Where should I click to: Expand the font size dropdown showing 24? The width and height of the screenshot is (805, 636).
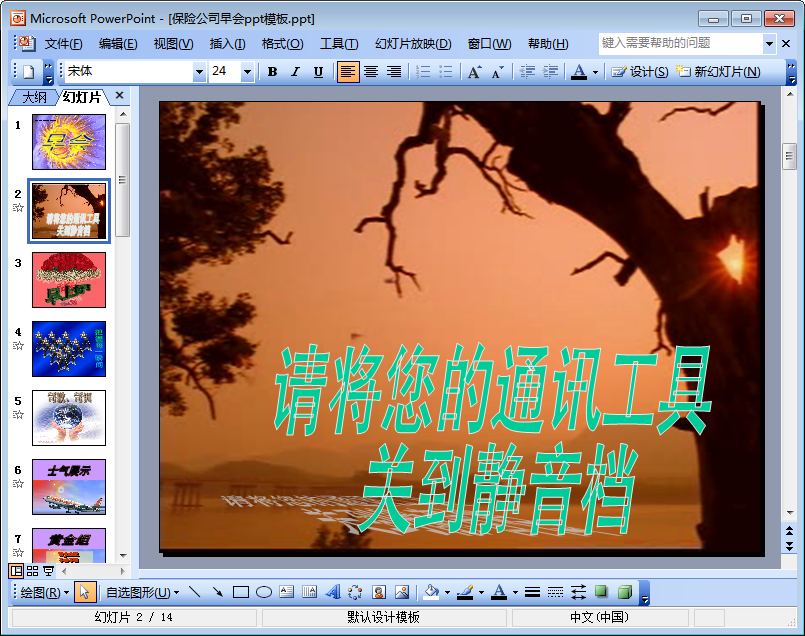(247, 72)
